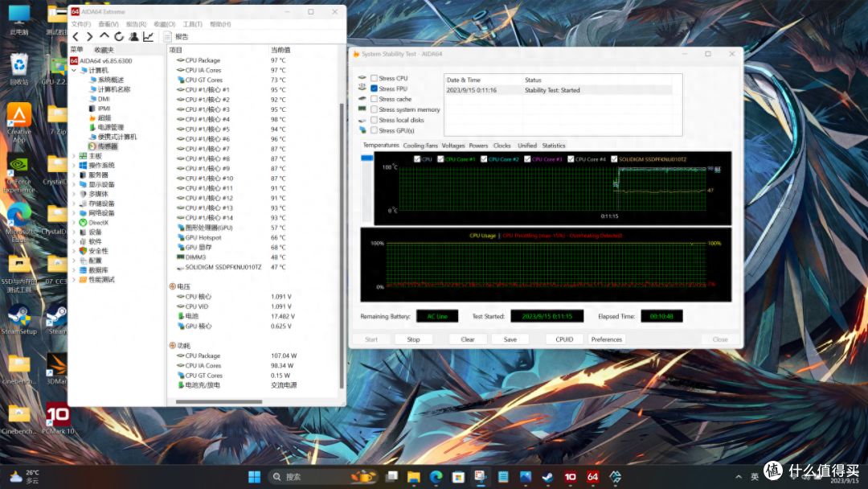Click the Stop button in stability test
This screenshot has height=489, width=868.
tap(414, 339)
